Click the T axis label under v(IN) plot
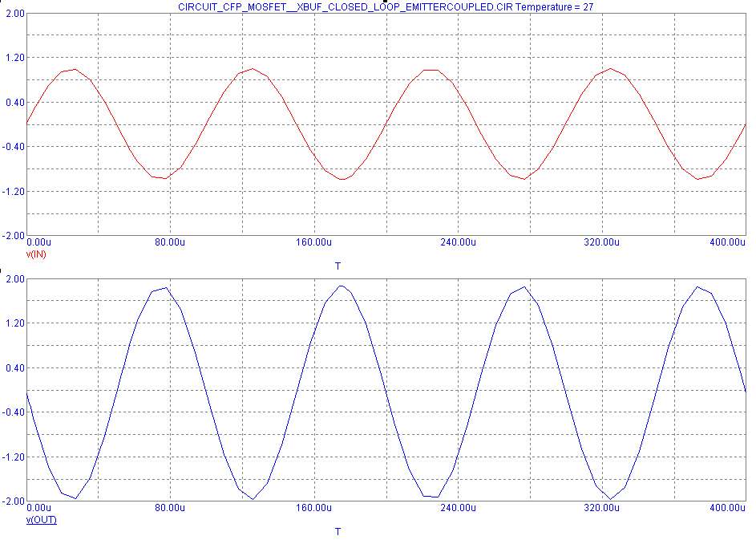756x540 pixels. click(x=338, y=266)
